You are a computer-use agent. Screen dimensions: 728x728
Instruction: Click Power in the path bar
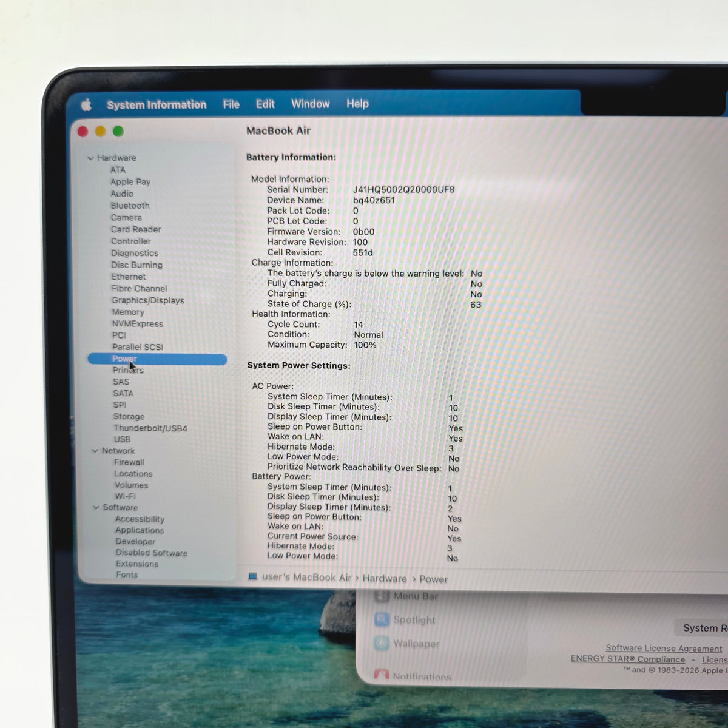(433, 579)
